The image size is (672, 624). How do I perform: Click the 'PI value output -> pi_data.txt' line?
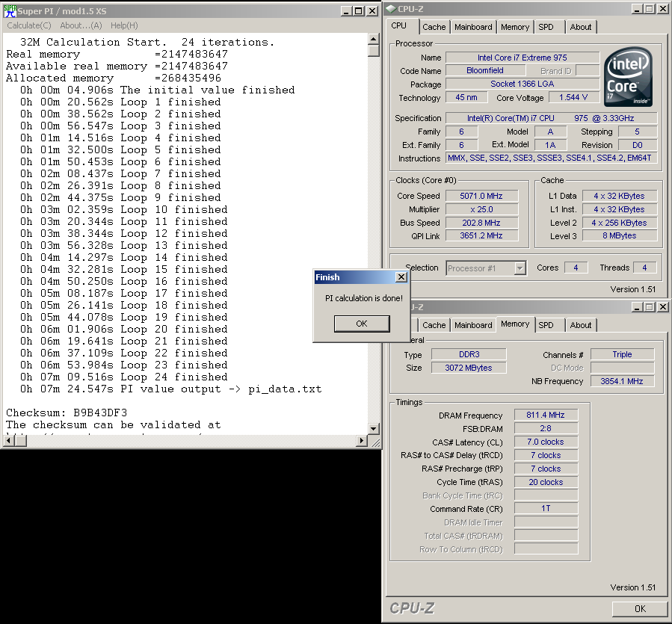coord(170,389)
